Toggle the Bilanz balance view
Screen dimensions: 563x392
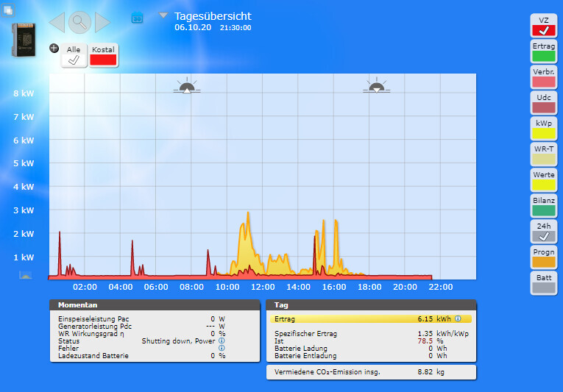tap(544, 206)
